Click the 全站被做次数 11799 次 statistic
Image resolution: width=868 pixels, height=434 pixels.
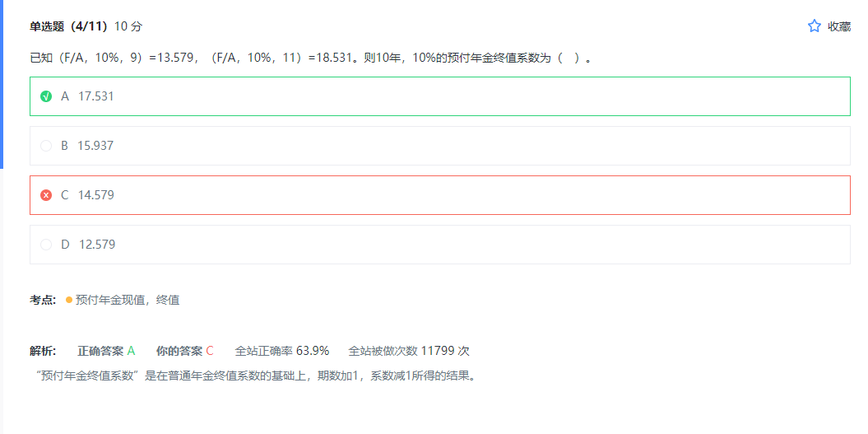click(x=408, y=351)
